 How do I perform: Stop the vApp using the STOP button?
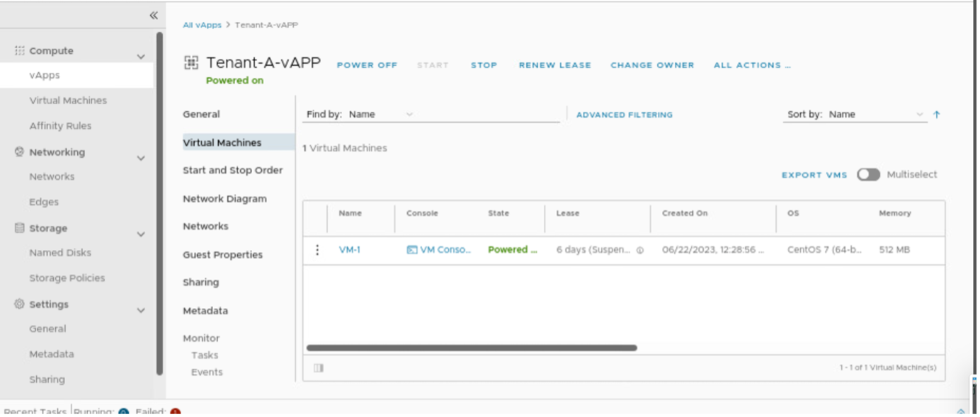(484, 65)
